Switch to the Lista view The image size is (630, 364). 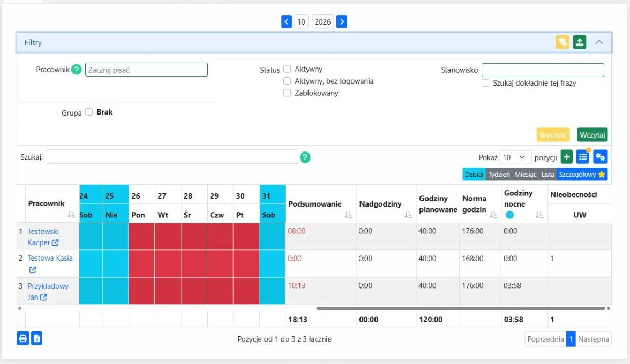point(547,174)
